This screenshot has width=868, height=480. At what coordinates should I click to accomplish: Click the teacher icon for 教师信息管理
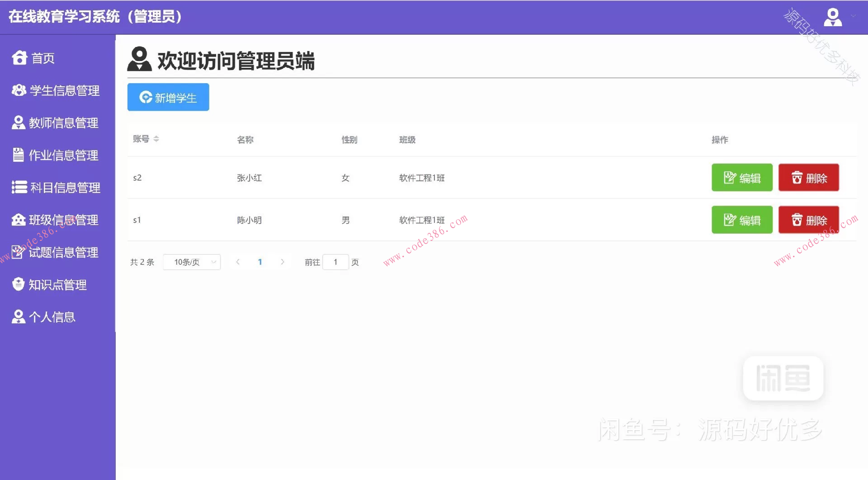click(x=18, y=122)
